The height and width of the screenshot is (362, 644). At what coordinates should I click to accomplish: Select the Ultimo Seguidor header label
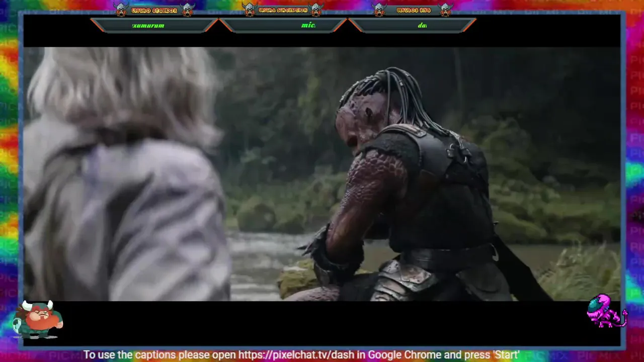pyautogui.click(x=154, y=11)
